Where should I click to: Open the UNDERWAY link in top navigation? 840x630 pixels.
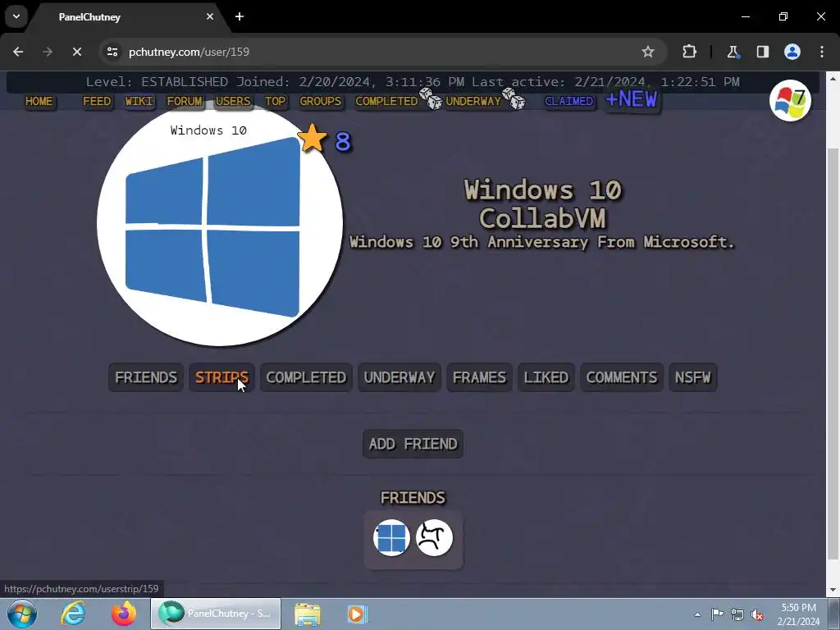pyautogui.click(x=473, y=101)
